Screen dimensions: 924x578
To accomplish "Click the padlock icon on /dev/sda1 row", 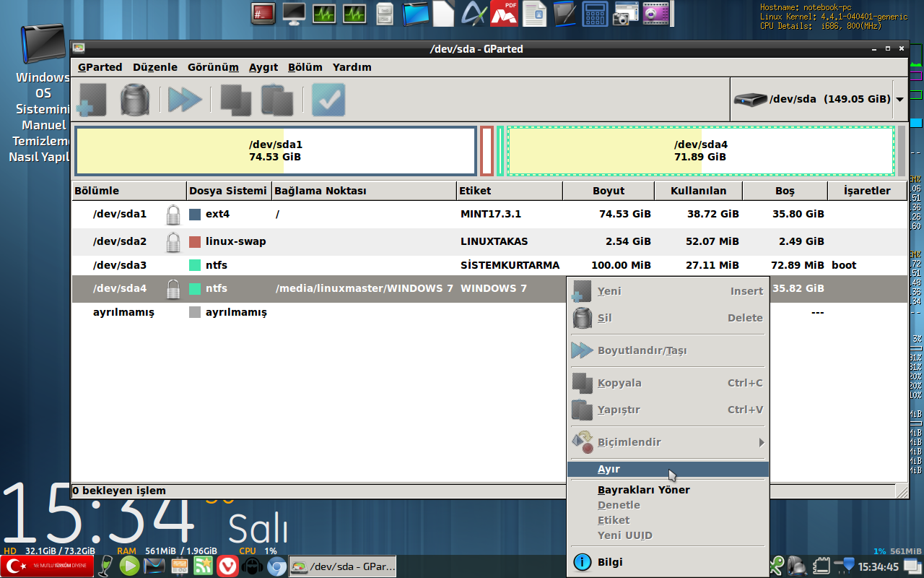I will (x=173, y=215).
